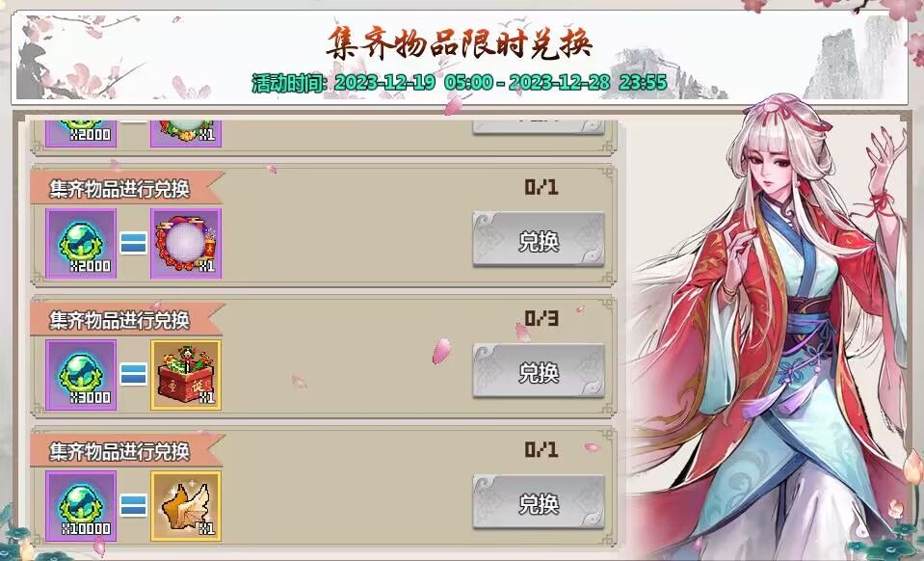Image resolution: width=924 pixels, height=561 pixels.
Task: Tap the red gift box reward icon
Action: click(186, 375)
